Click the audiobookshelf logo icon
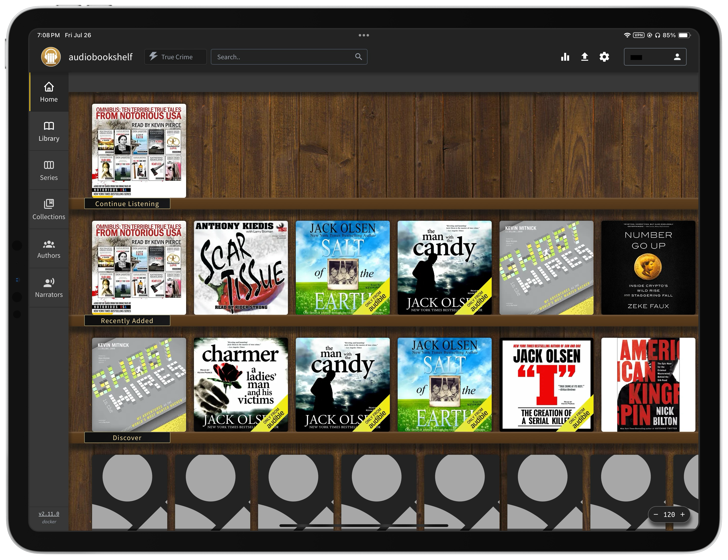 click(51, 57)
